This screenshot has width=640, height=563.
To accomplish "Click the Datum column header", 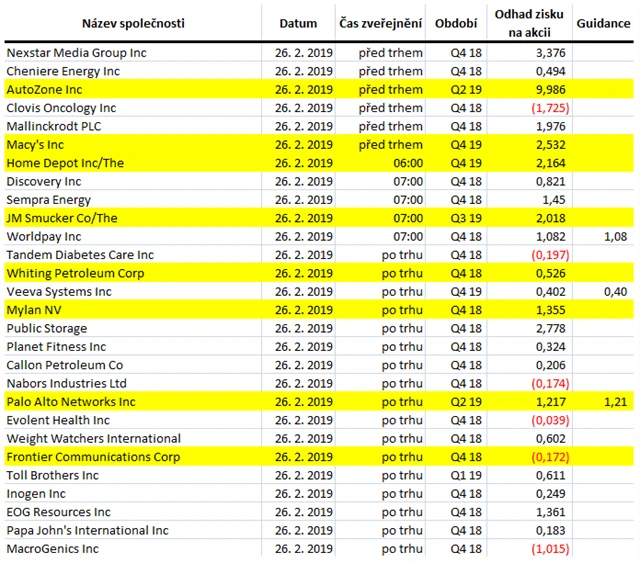I will (298, 23).
